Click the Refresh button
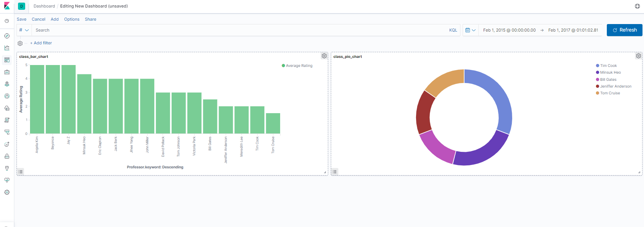Screen dimensions: 644x227 pos(624,30)
